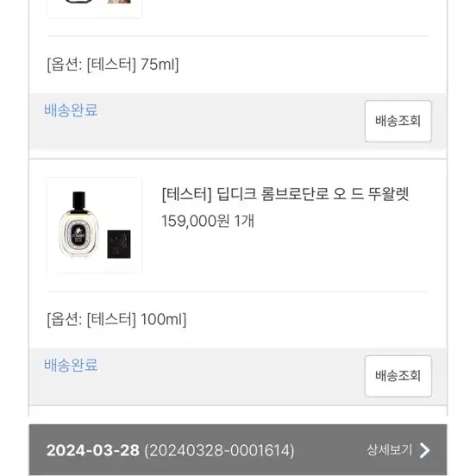Image resolution: width=476 pixels, height=476 pixels.
Task: Click the option text [테스터] 100ml
Action: pos(116,319)
